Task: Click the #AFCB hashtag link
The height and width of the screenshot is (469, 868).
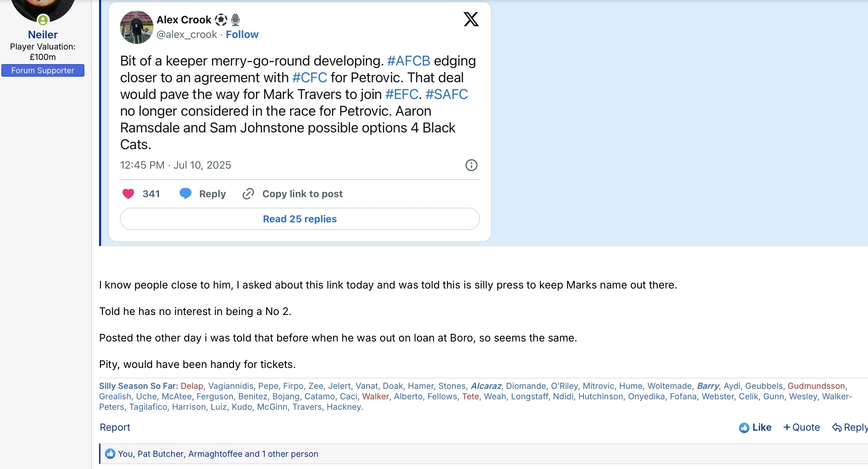Action: [408, 61]
